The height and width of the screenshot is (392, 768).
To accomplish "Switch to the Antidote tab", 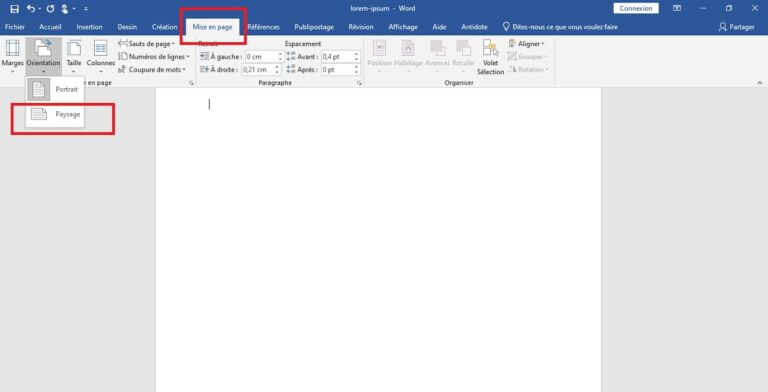I will [474, 27].
